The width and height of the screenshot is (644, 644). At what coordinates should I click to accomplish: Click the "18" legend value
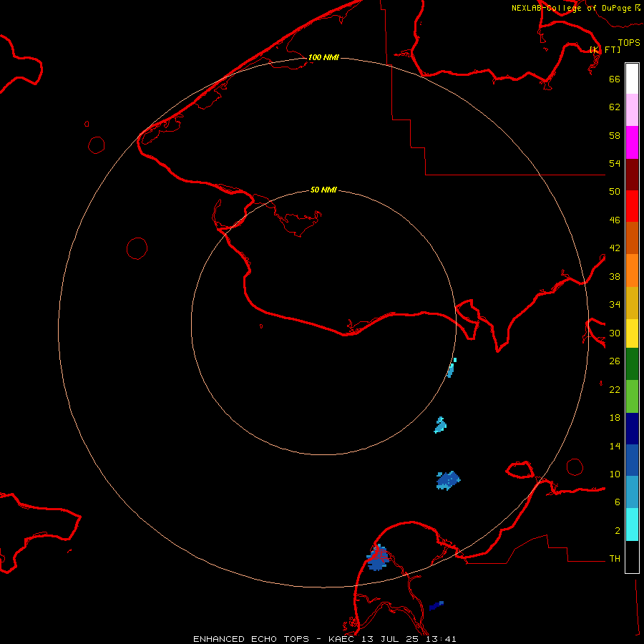[x=615, y=418]
